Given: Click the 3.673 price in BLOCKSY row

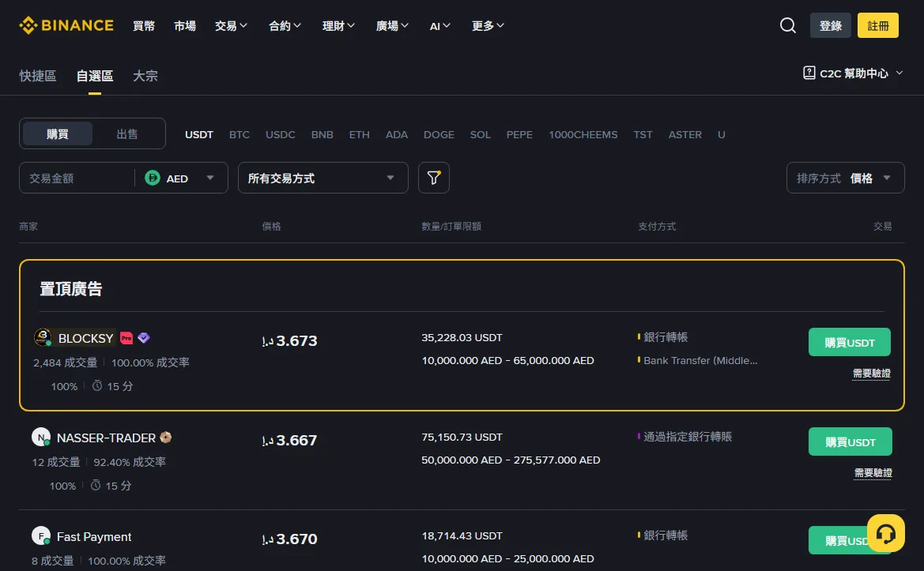Looking at the screenshot, I should (x=289, y=340).
